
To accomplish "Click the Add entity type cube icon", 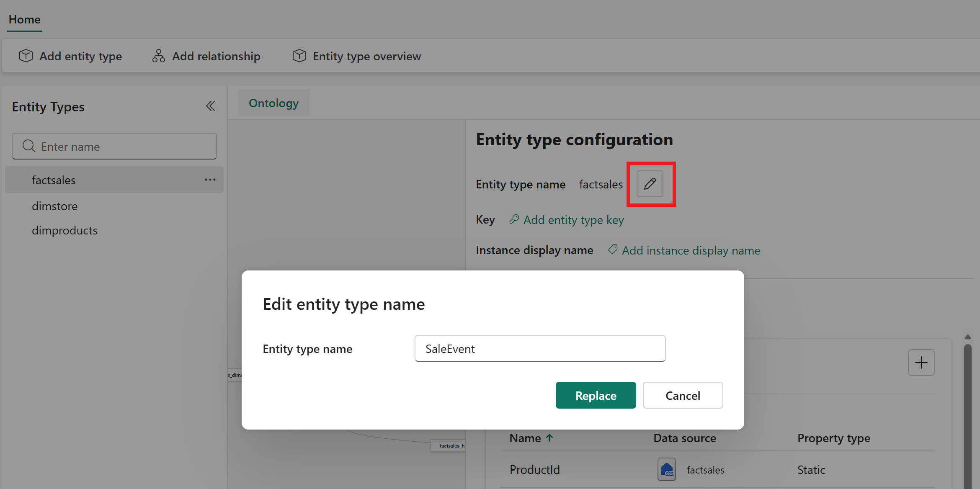I will coord(26,56).
